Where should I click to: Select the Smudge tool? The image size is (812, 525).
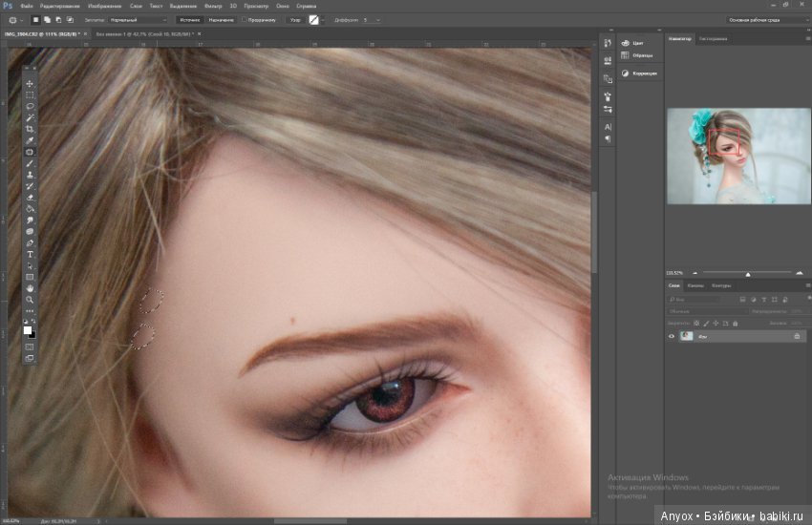point(30,220)
